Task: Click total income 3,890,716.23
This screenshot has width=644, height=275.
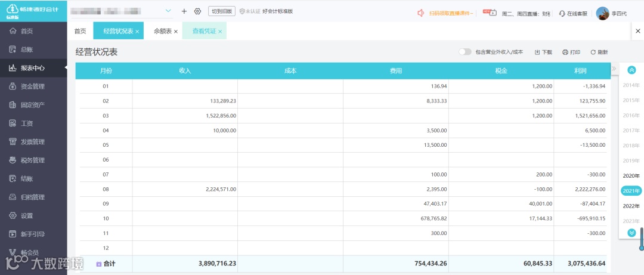Action: pyautogui.click(x=217, y=263)
